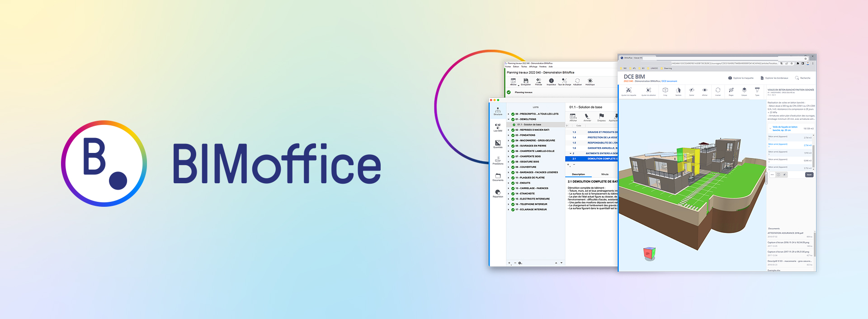
Task: Click the Inverser tool in the viewer
Action: (x=718, y=91)
